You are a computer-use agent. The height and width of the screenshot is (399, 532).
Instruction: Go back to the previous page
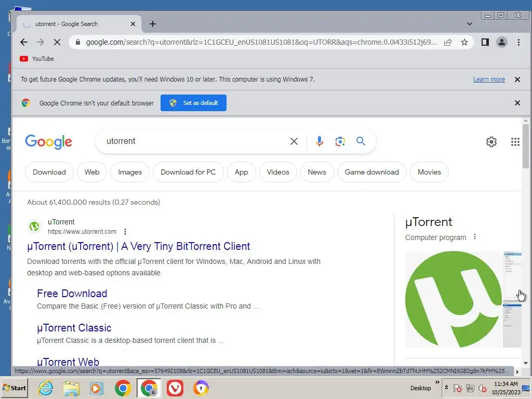pos(24,42)
